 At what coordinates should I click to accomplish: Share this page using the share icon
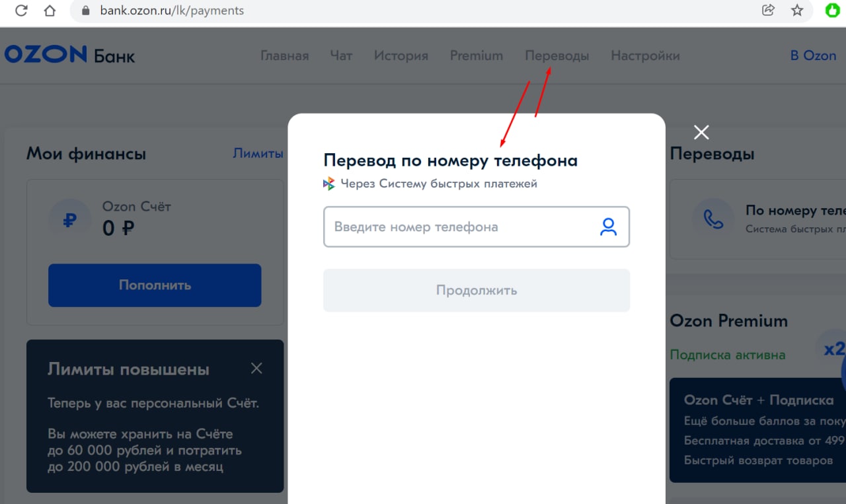point(768,10)
